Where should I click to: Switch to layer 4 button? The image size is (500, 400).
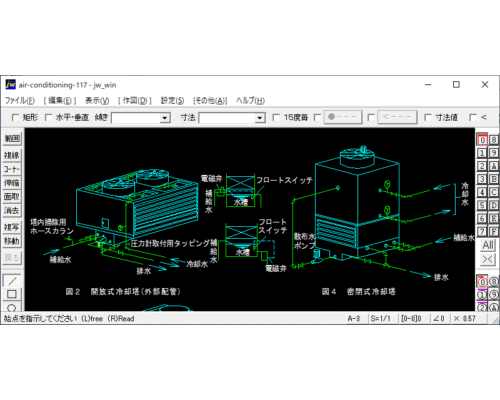[x=482, y=192]
